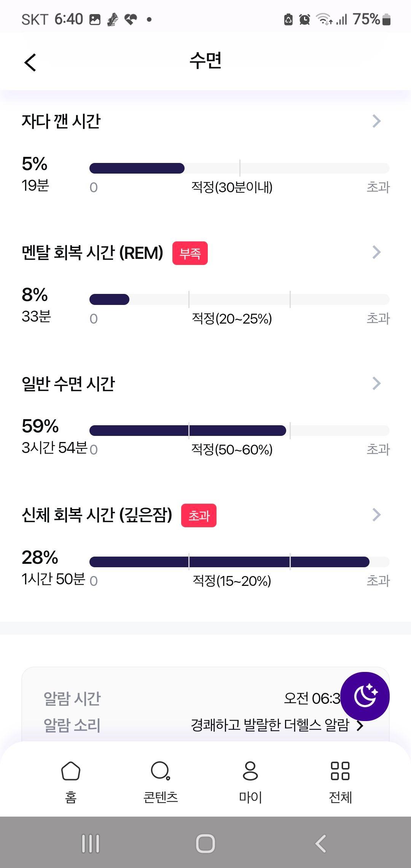411x868 pixels.
Task: Tap the 59% 일반 수면 progress bar
Action: click(239, 431)
